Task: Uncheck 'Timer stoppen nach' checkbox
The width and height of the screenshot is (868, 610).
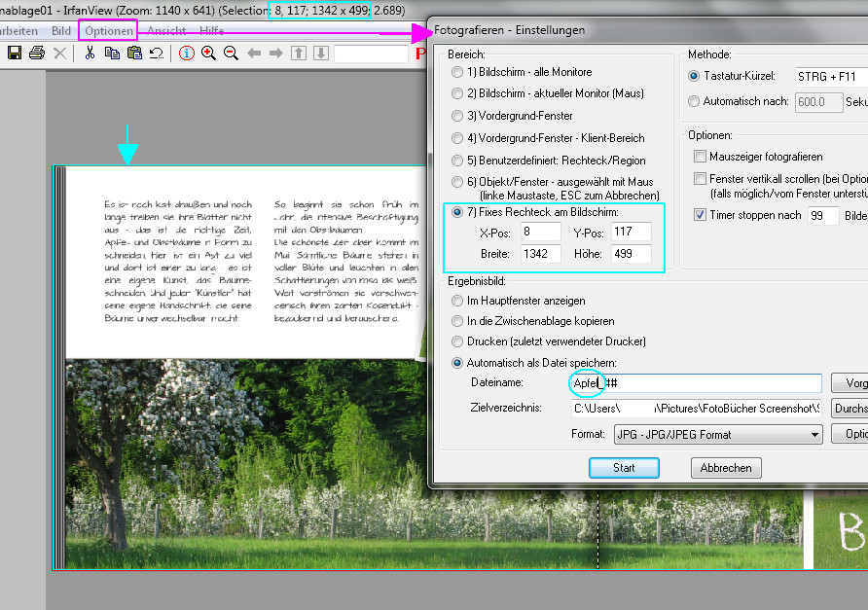Action: click(x=700, y=215)
